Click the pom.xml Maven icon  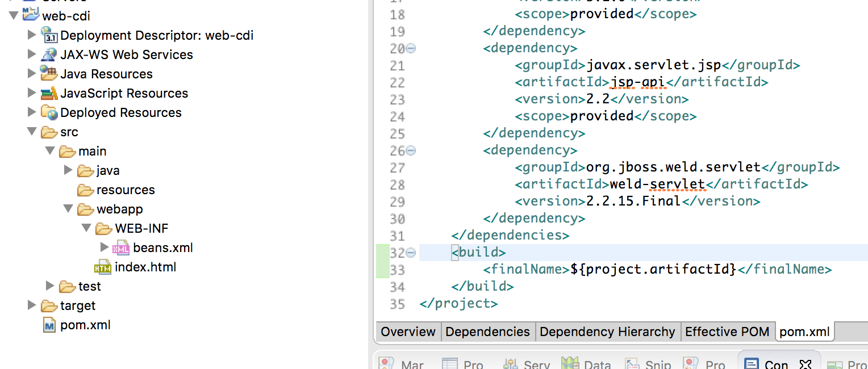[x=51, y=325]
